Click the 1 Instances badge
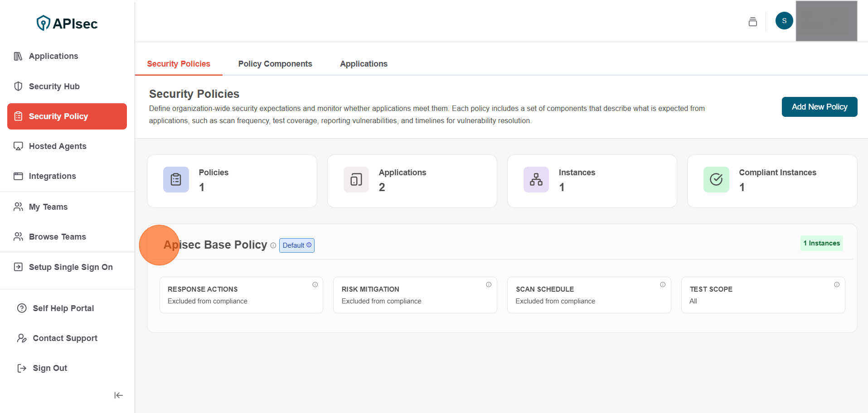This screenshot has height=413, width=868. point(821,243)
